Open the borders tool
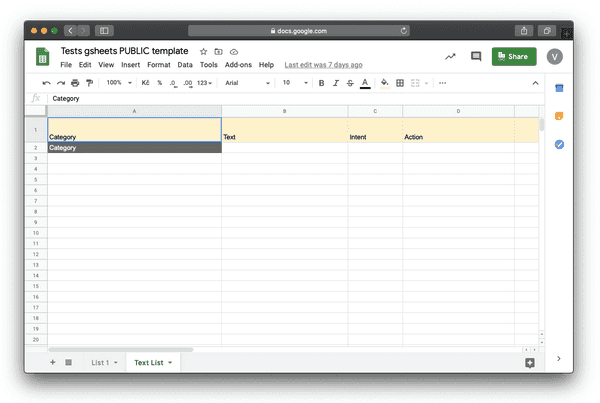Image resolution: width=600 pixels, height=403 pixels. [x=400, y=83]
